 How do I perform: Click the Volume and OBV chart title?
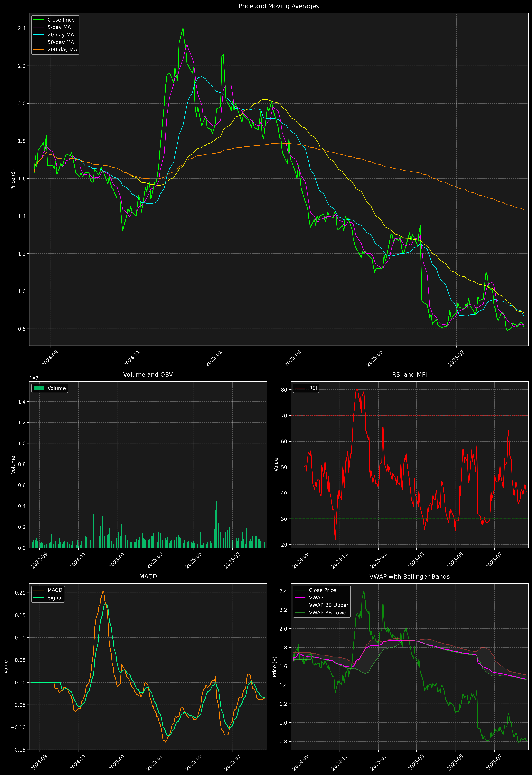148,374
